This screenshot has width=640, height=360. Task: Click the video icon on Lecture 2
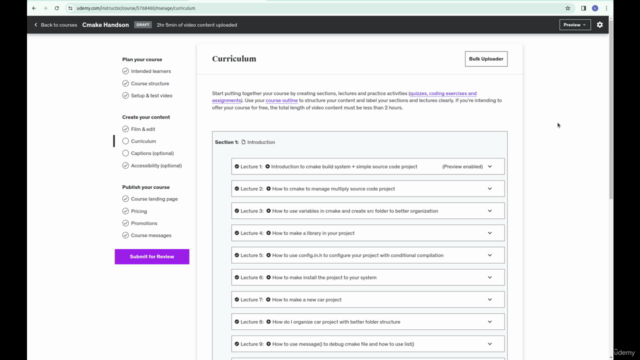point(269,189)
